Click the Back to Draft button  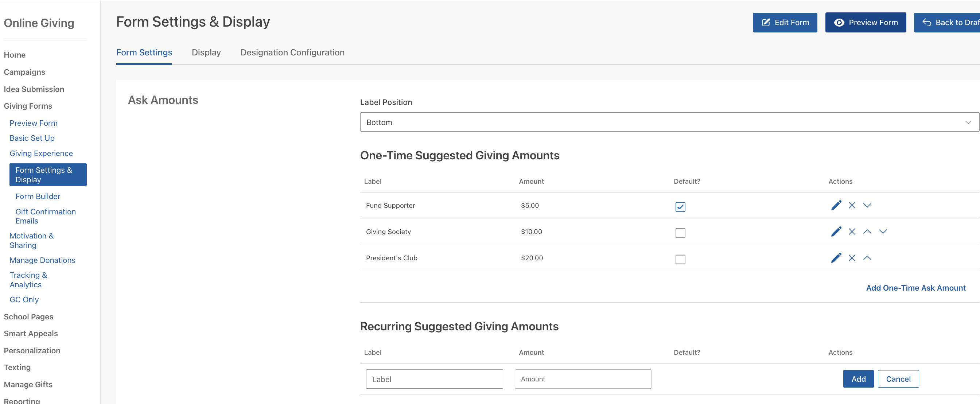click(947, 23)
